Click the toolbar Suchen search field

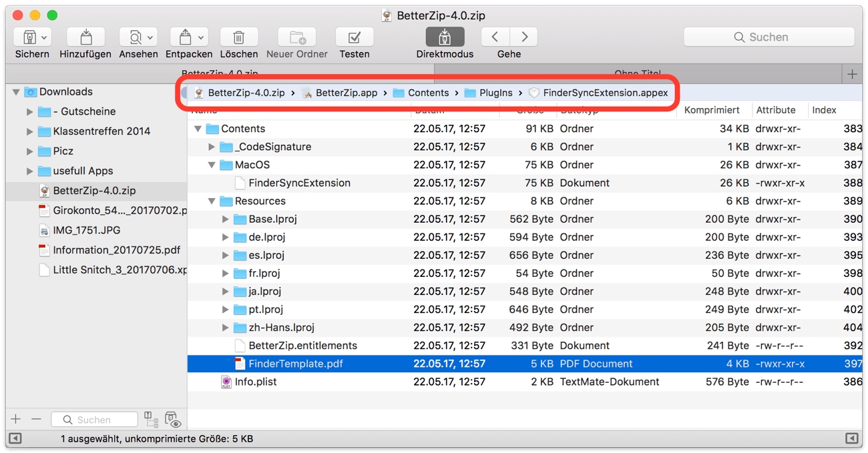pyautogui.click(x=769, y=37)
